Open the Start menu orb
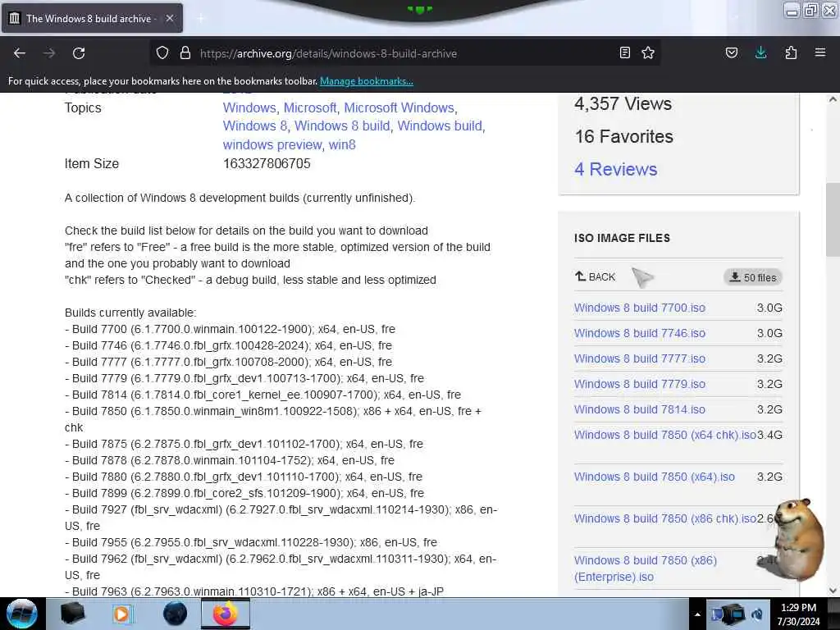The height and width of the screenshot is (630, 840). click(22, 614)
